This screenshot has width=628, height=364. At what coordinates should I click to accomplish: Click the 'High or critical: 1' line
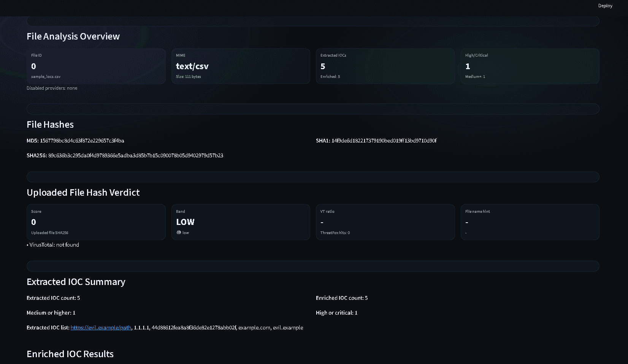pos(336,313)
